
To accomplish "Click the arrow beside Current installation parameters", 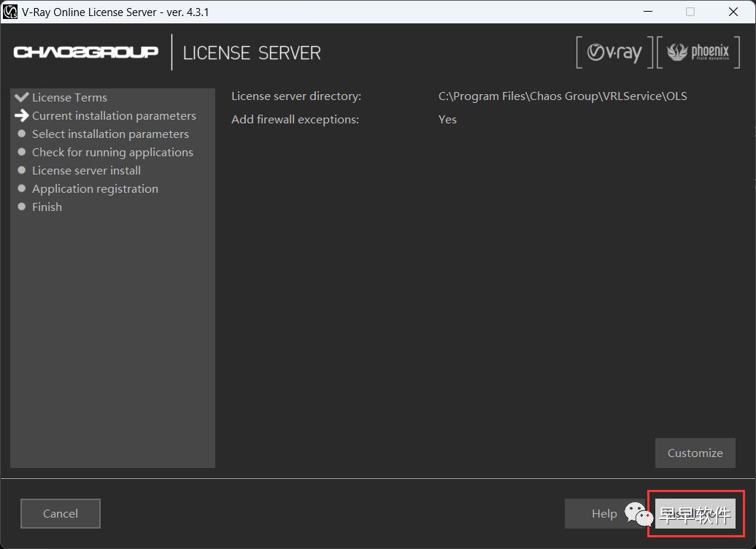I will pyautogui.click(x=21, y=115).
